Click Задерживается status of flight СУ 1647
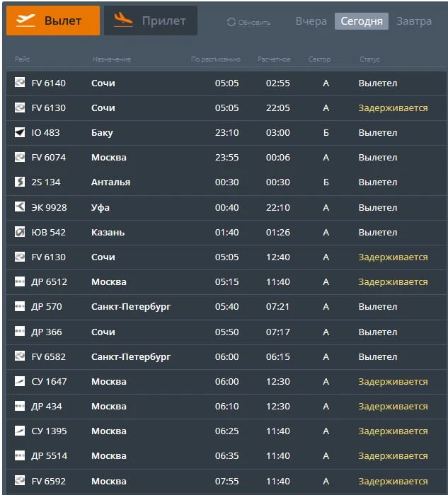 click(393, 382)
